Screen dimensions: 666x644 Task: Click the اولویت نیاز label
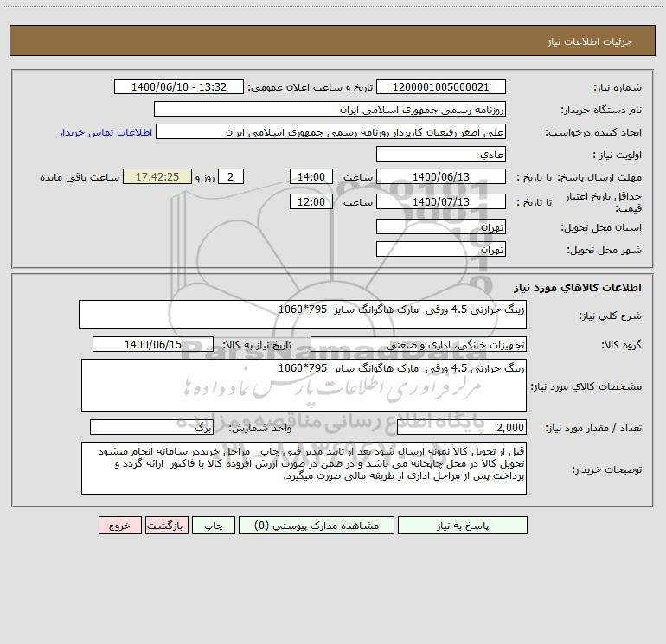[x=618, y=155]
